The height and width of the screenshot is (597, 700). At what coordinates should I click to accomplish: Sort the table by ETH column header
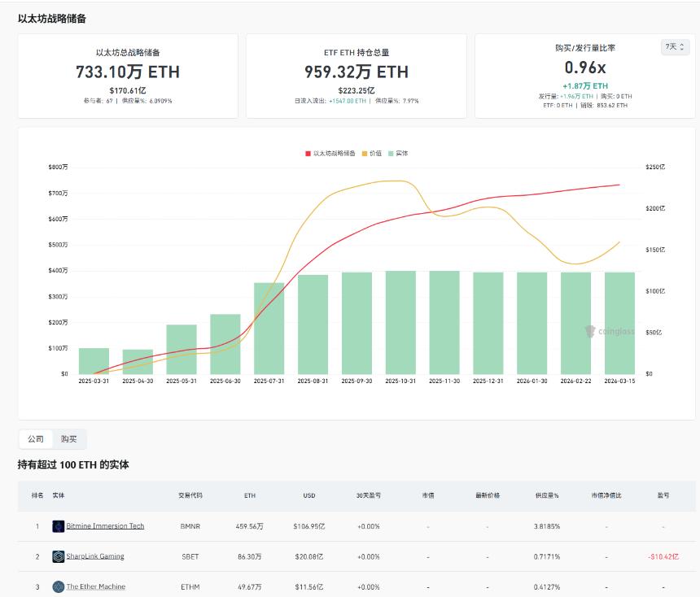[250, 495]
